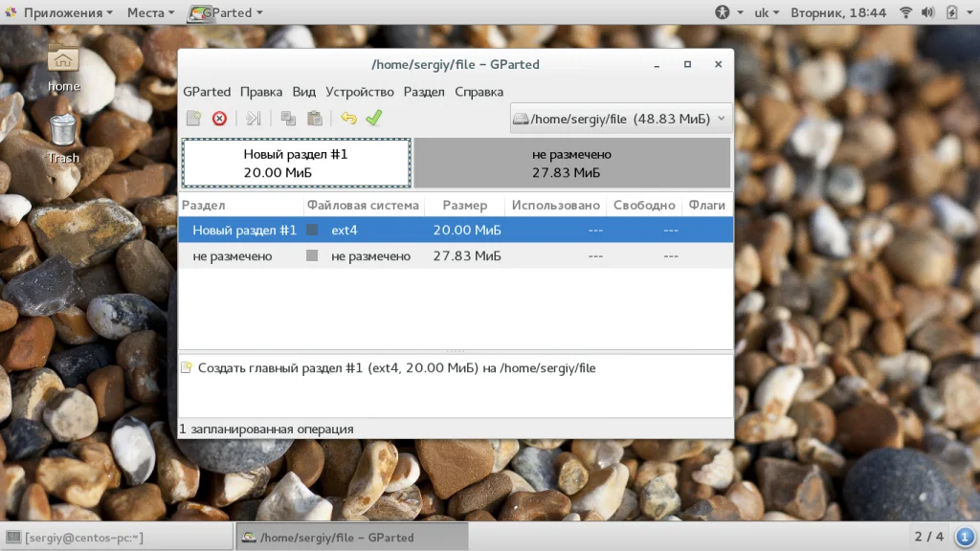The image size is (980, 551).
Task: Click the Использовано column header
Action: point(556,205)
